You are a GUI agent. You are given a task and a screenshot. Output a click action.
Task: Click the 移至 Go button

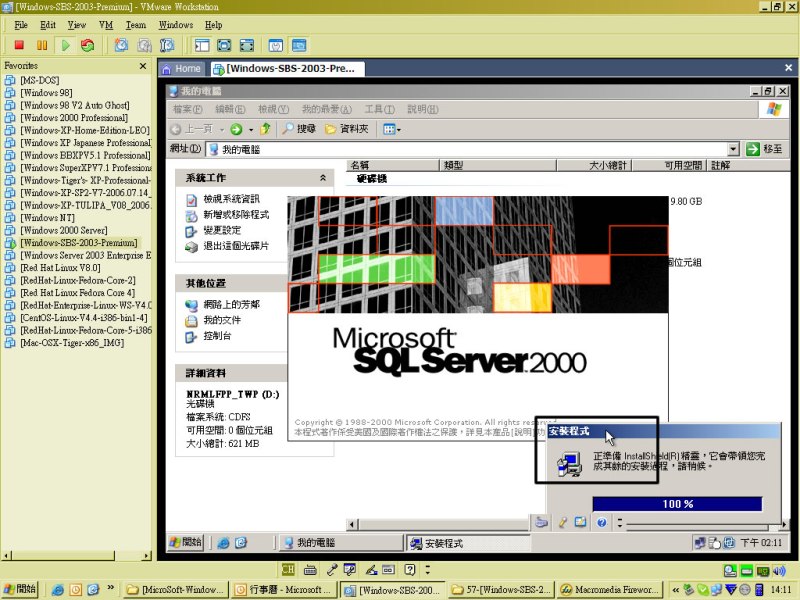(764, 149)
